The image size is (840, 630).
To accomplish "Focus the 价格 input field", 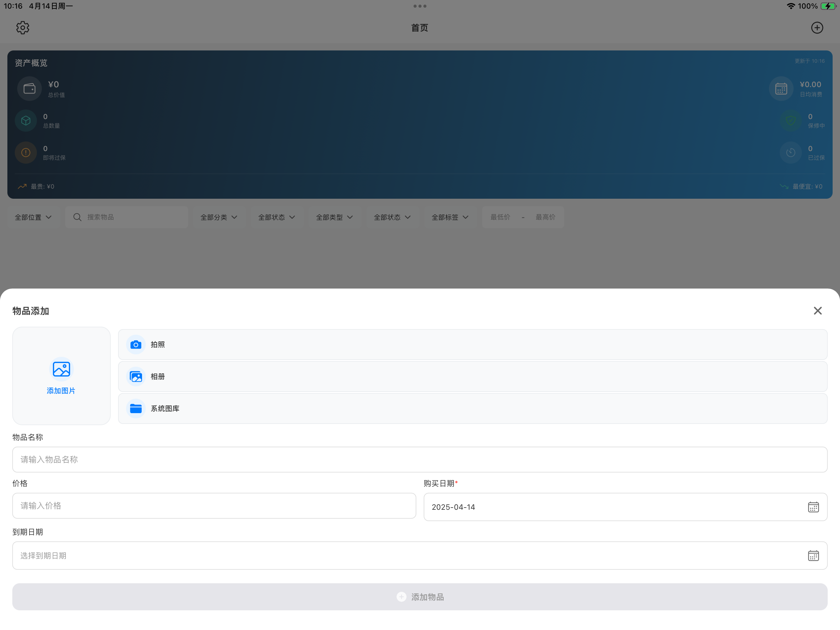I will [x=214, y=506].
